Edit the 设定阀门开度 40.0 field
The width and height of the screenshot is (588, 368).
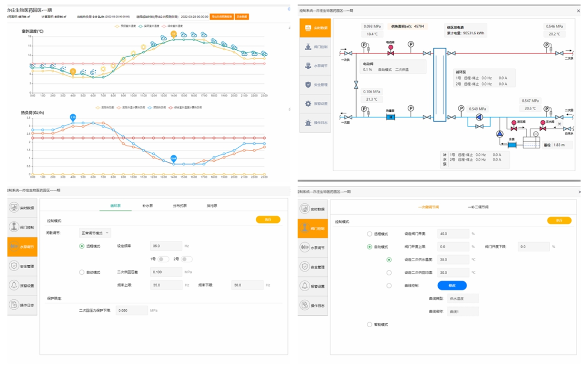[453, 234]
